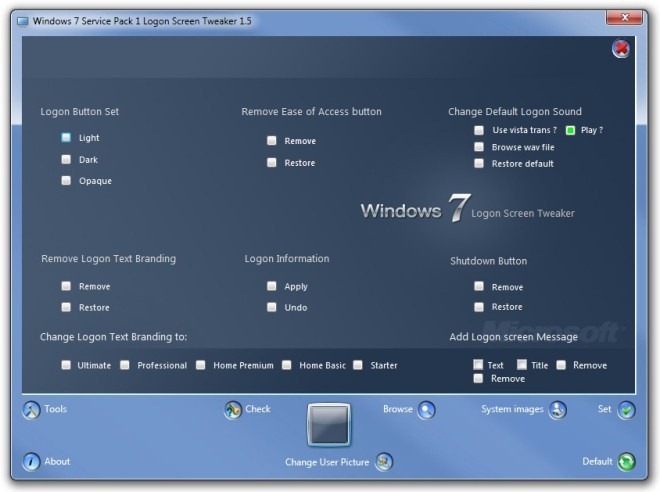Click the Shutdown Button heading
660x492 pixels.
pyautogui.click(x=489, y=261)
